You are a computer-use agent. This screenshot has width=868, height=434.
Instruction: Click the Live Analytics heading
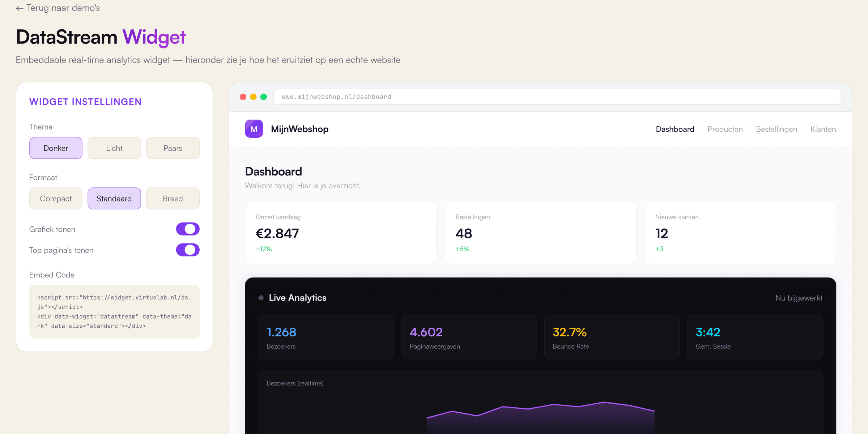[x=298, y=298]
